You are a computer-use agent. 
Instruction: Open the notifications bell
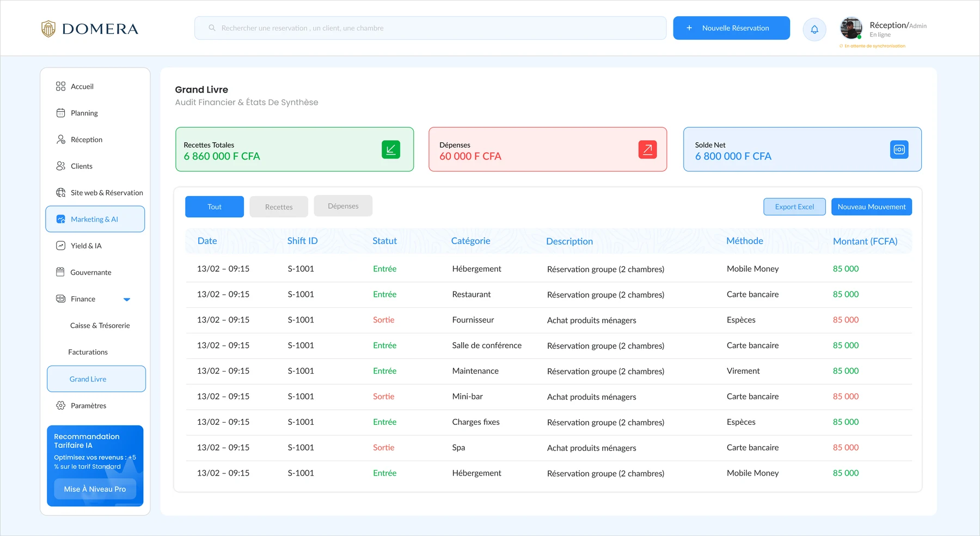(814, 29)
